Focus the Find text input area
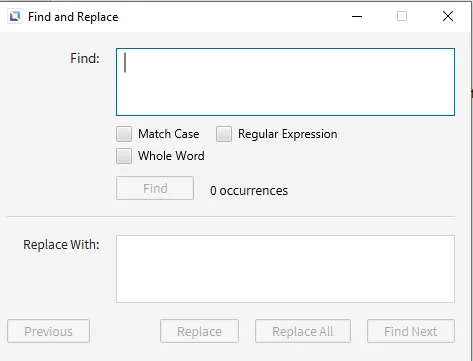473x361 pixels. tap(285, 82)
